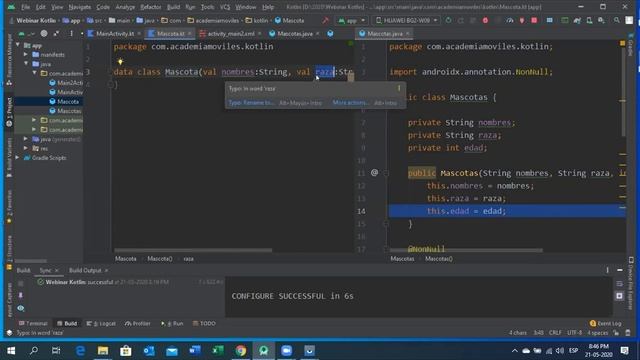Click Android Studio icon in the taskbar
Viewport: 640px width, 360px height.
pyautogui.click(x=264, y=351)
